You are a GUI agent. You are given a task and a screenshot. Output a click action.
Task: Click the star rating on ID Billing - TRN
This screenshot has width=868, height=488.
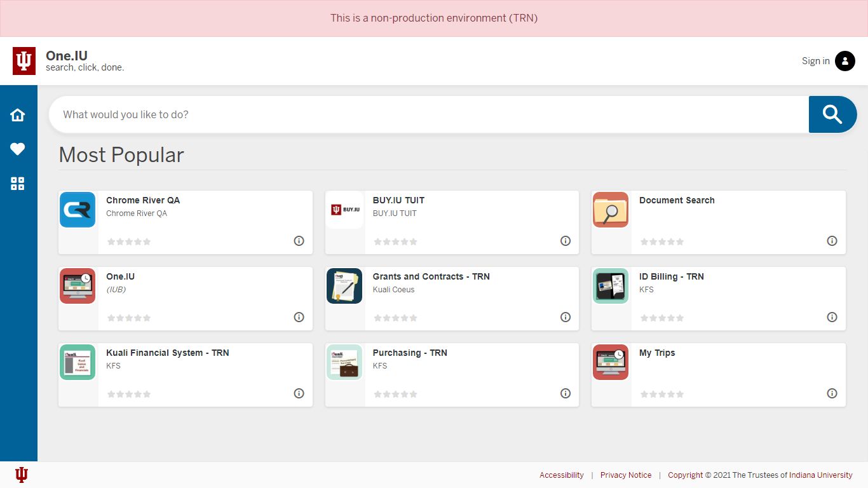pos(662,318)
